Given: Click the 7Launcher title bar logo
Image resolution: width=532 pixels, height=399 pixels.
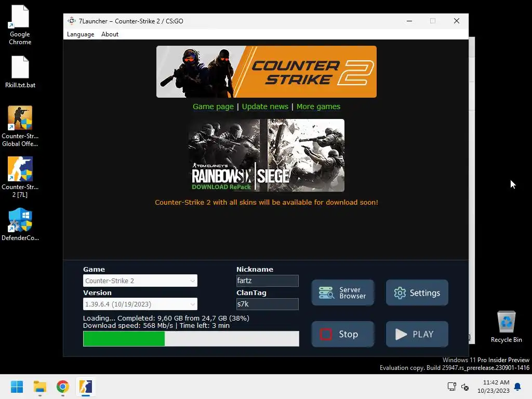Looking at the screenshot, I should (x=71, y=21).
